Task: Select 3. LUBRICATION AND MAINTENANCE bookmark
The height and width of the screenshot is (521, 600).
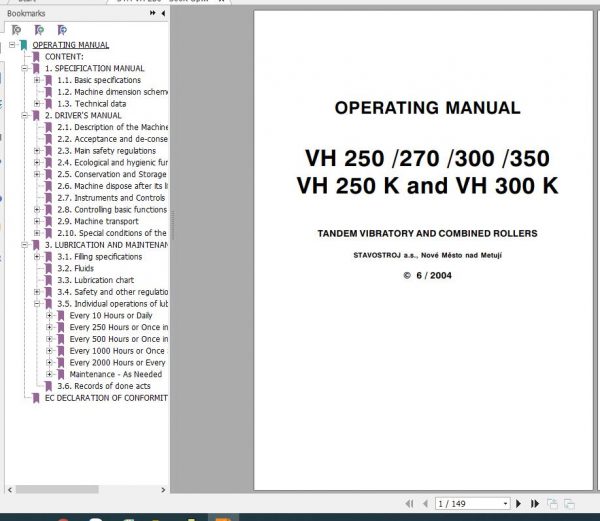Action: pyautogui.click(x=106, y=245)
